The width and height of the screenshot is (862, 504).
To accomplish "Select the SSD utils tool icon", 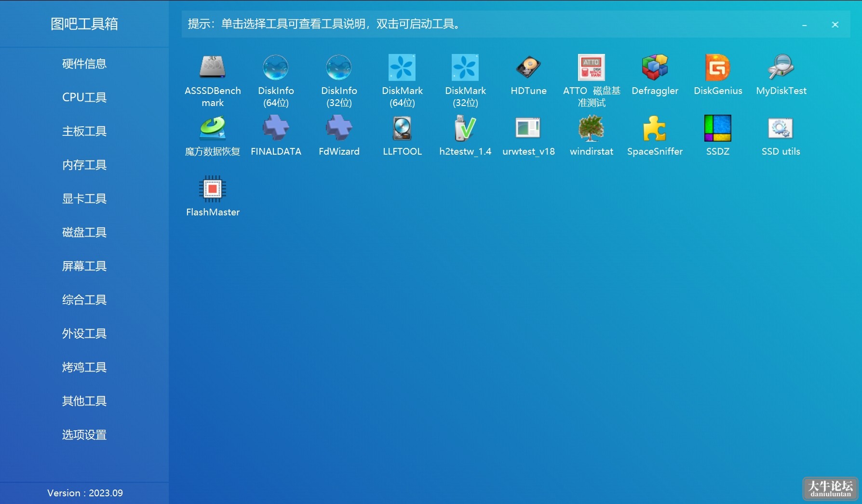I will 781,128.
